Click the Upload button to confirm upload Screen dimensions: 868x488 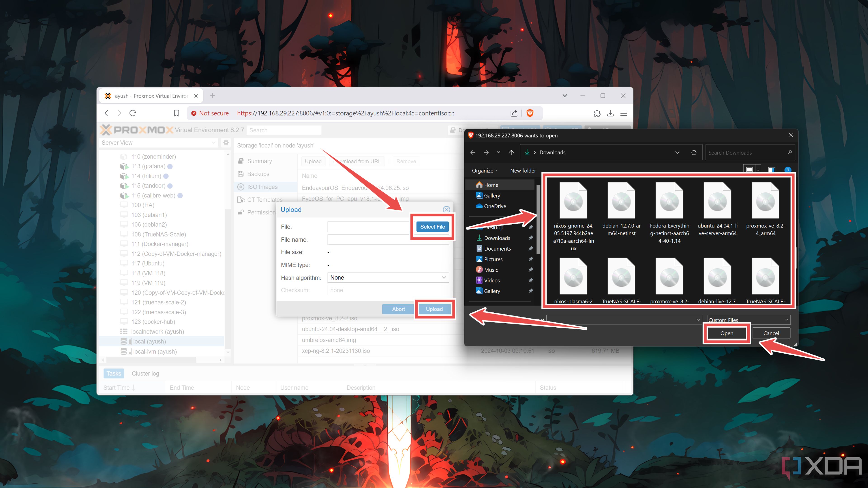433,309
